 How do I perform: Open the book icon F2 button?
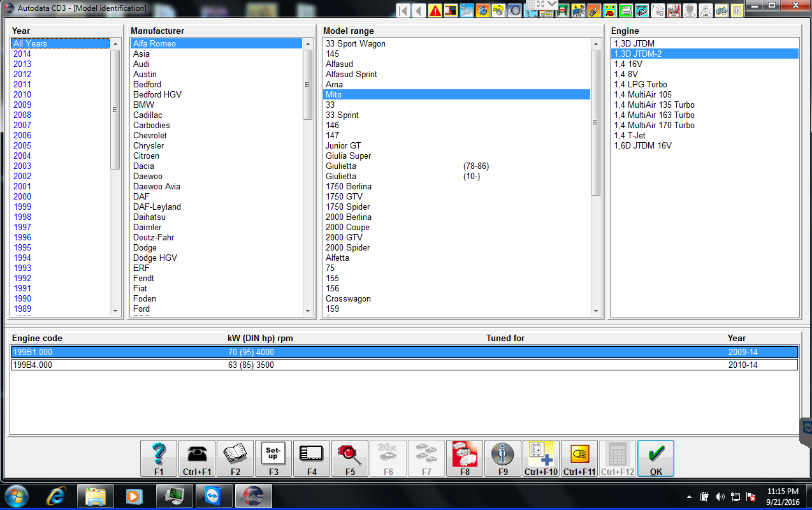coord(235,458)
